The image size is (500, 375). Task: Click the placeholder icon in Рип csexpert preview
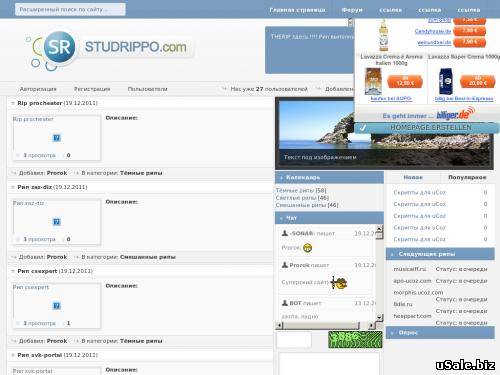(57, 306)
